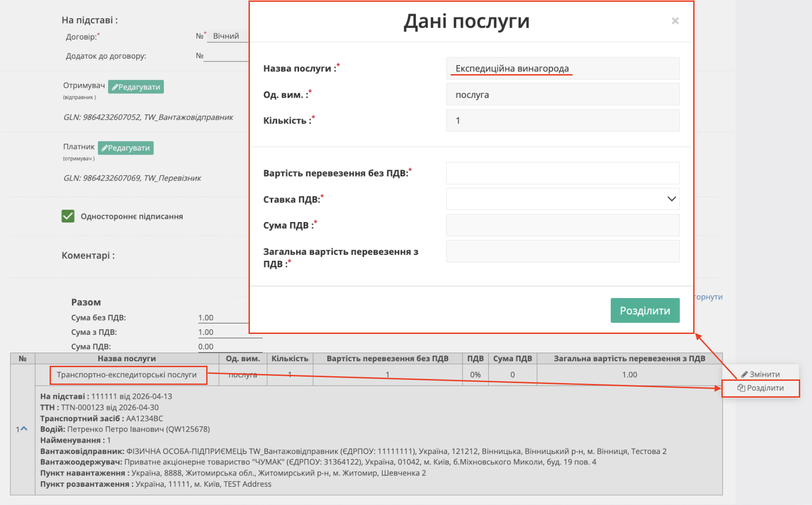
Task: Click the checkmark icon beside Одностороннє підписання
Action: (x=67, y=216)
